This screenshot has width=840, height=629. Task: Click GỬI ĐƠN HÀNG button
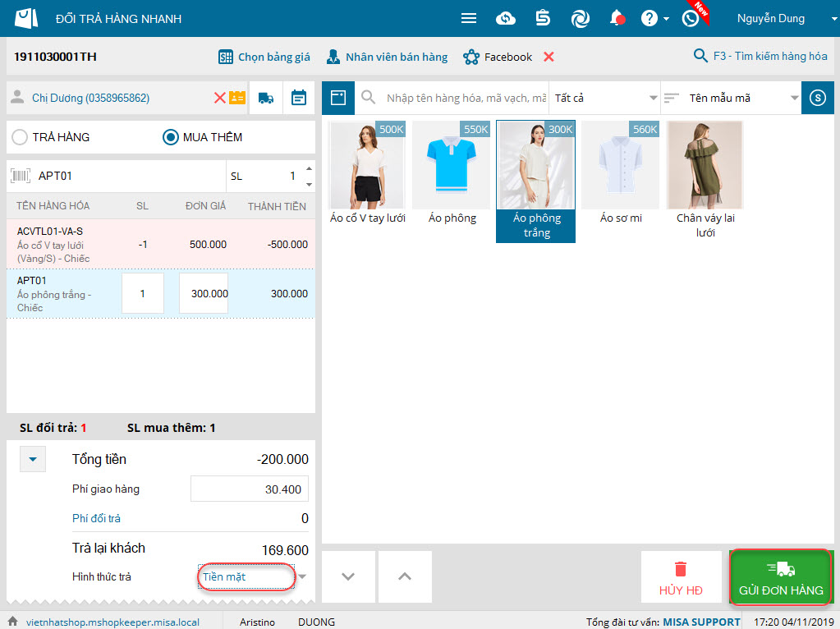click(x=781, y=577)
